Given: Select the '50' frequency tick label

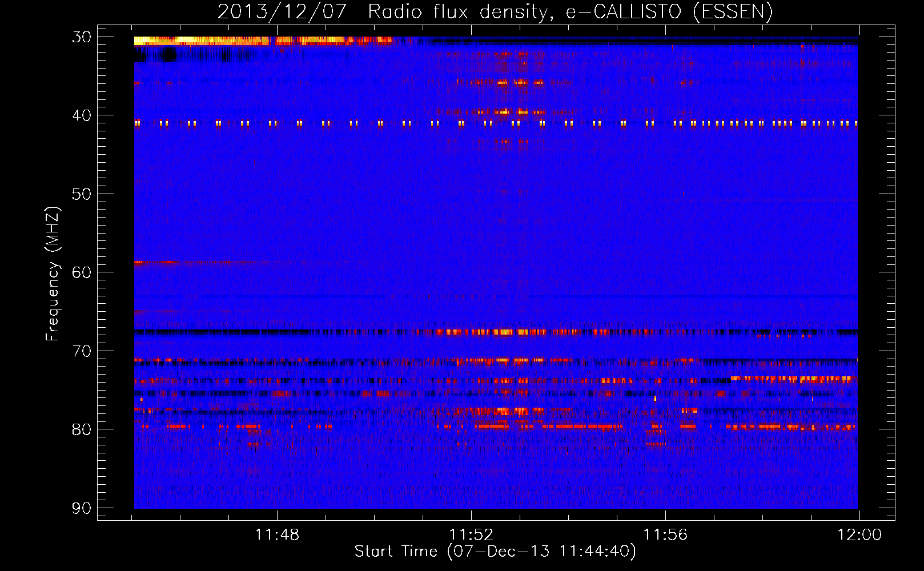Looking at the screenshot, I should [82, 194].
